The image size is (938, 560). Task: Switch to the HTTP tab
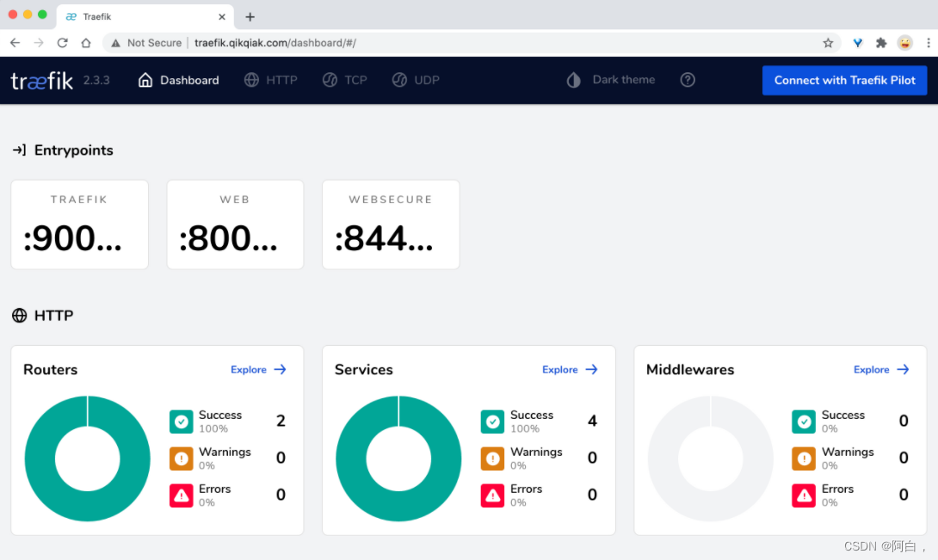270,80
